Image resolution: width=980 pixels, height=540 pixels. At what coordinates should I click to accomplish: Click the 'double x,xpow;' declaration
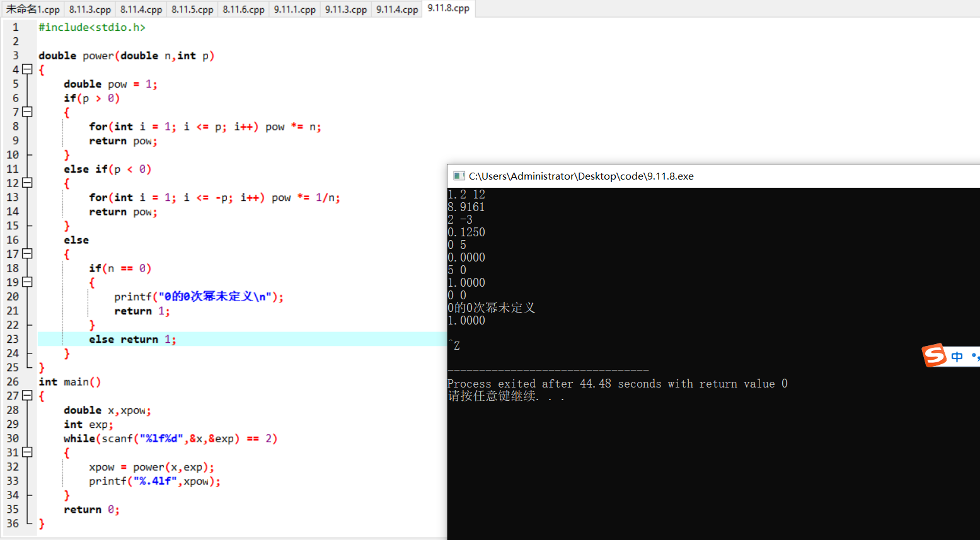[x=107, y=410]
